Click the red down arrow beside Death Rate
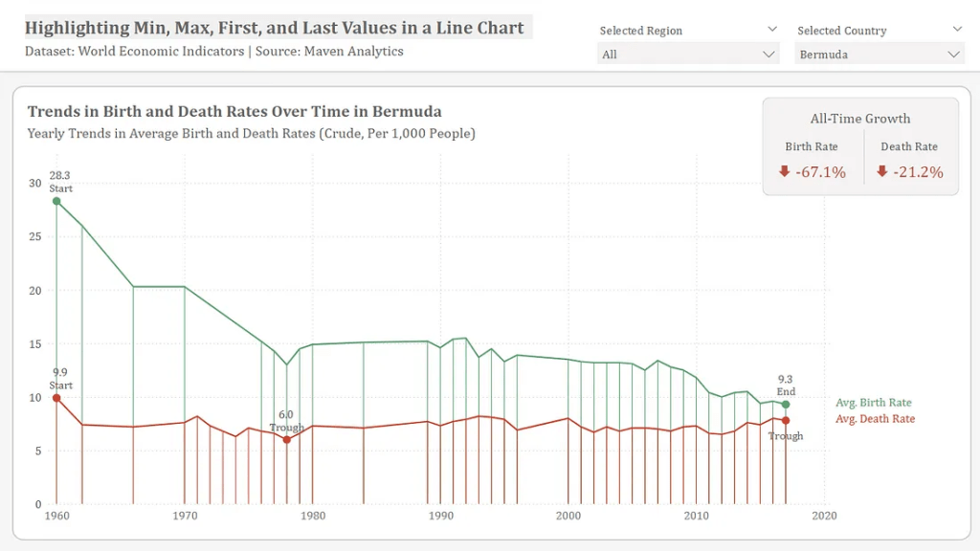This screenshot has width=980, height=551. pos(882,172)
